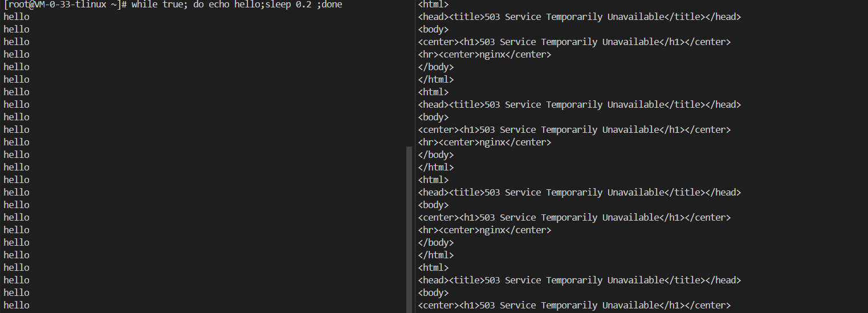Click the left terminal pane scrollbar thumb
This screenshot has width=868, height=313.
pos(409,228)
